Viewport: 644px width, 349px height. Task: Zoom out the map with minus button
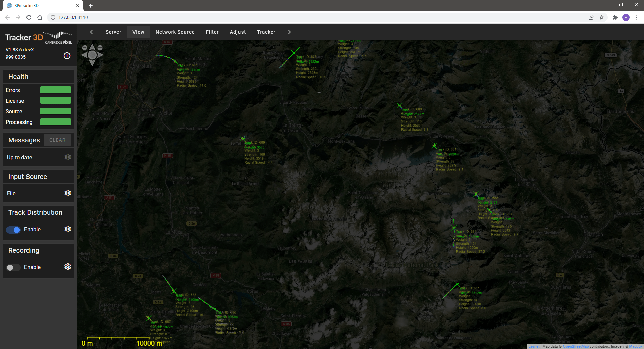click(x=85, y=48)
